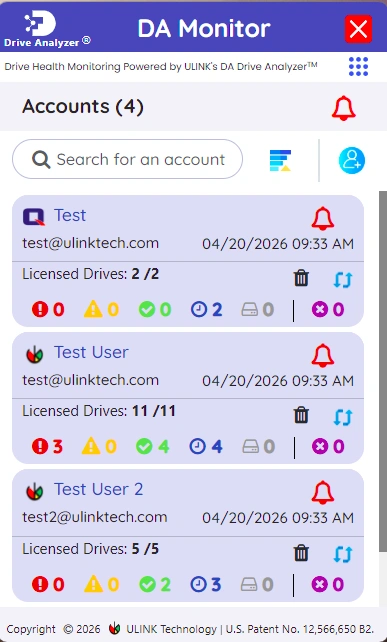Click the Drive Analyzer logo
The width and height of the screenshot is (387, 642).
pos(47,29)
